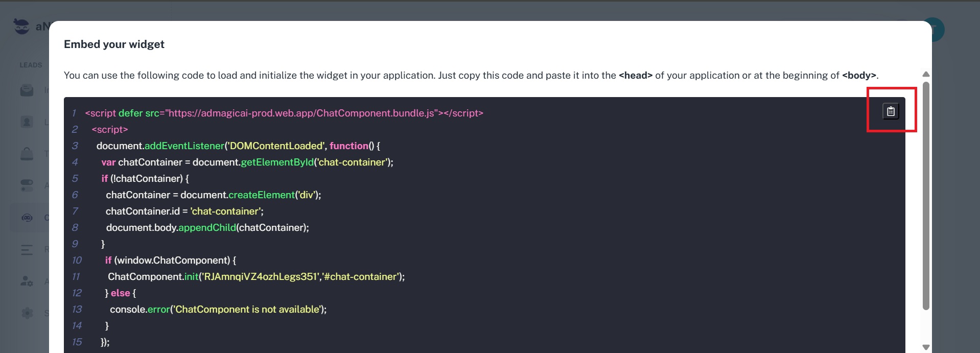Select the contact card icon in the sidebar

pyautogui.click(x=27, y=122)
